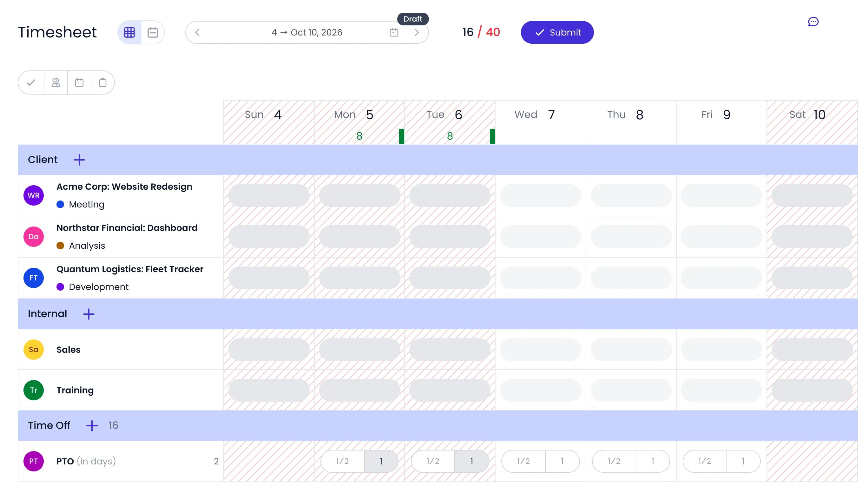Click the Meeting task label
The width and height of the screenshot is (868, 493).
87,205
